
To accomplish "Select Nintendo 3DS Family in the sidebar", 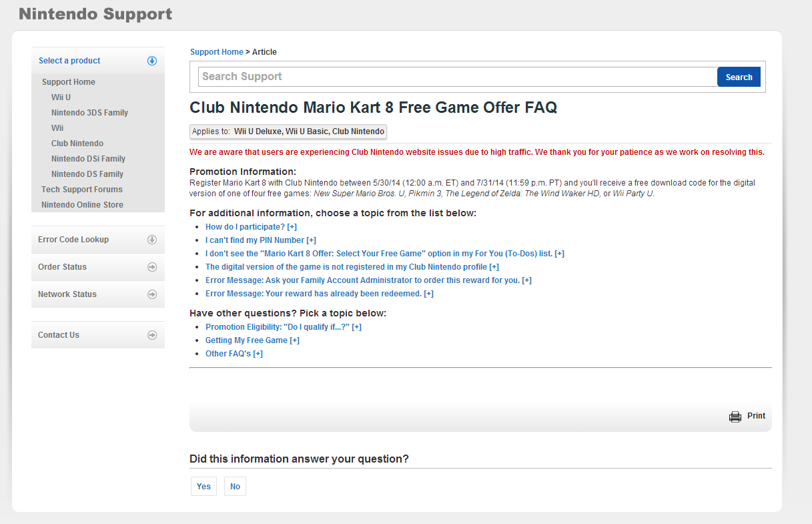I will 89,113.
